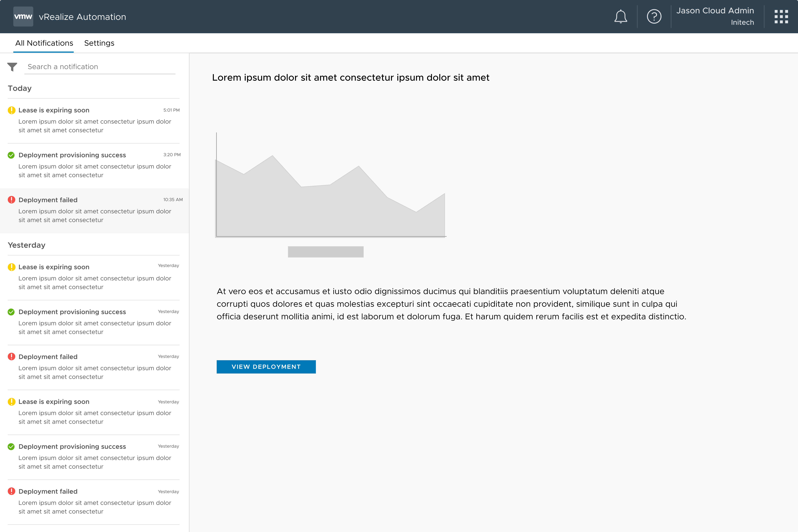Click the VMware logo icon
This screenshot has height=532, width=798.
click(23, 16)
